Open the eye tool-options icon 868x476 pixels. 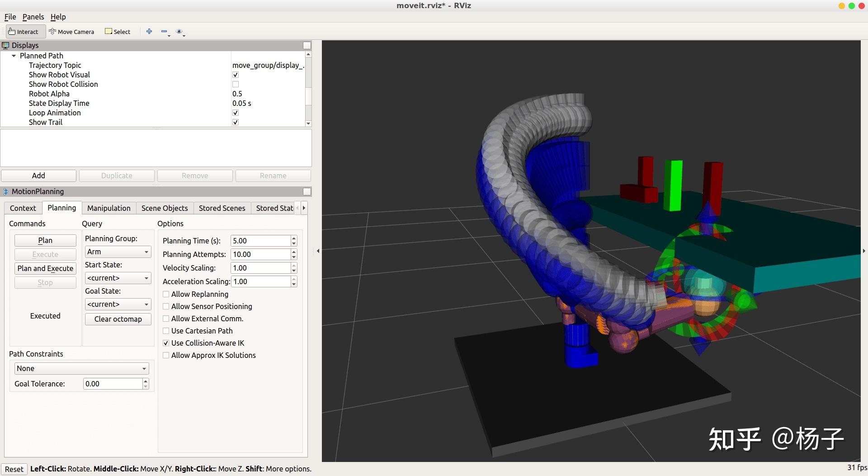click(x=180, y=32)
